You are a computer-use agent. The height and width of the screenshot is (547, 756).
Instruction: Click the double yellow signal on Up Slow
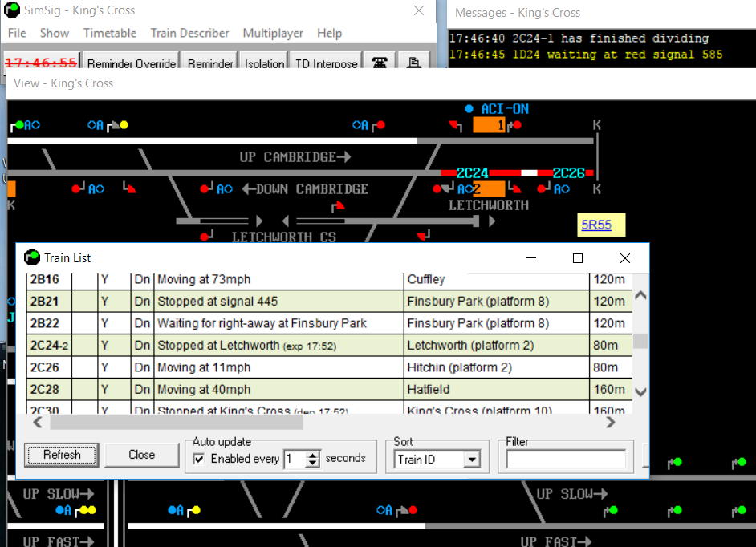[87, 510]
